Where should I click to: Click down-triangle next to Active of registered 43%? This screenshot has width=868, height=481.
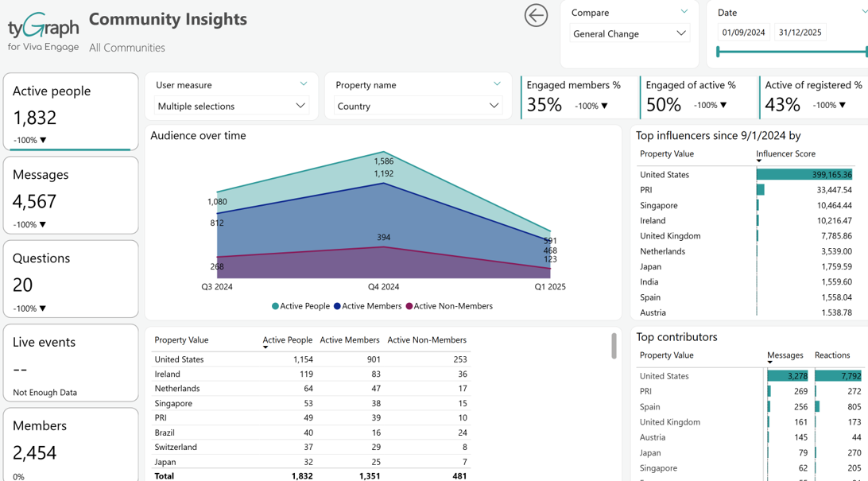point(843,105)
